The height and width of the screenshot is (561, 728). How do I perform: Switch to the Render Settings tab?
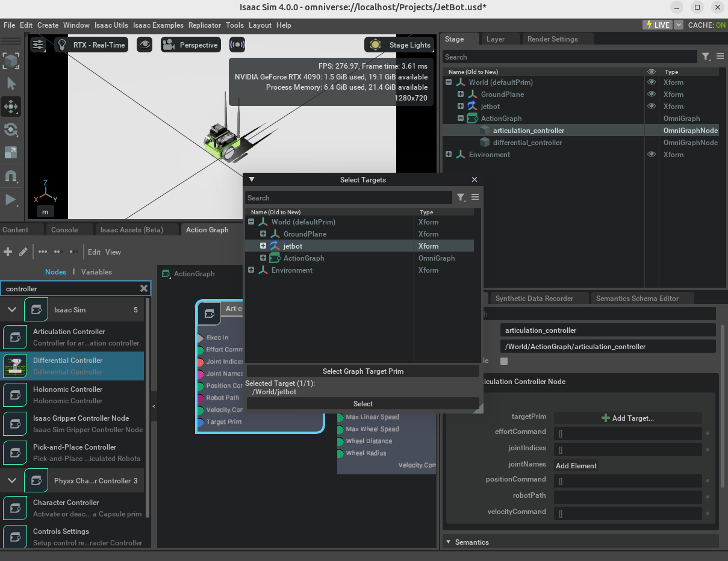coord(553,39)
